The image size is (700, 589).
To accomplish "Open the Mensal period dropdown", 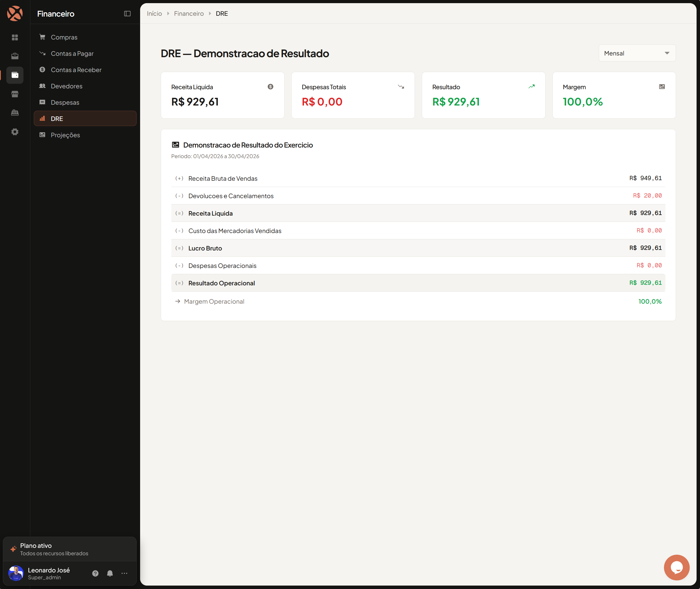I will click(x=637, y=53).
